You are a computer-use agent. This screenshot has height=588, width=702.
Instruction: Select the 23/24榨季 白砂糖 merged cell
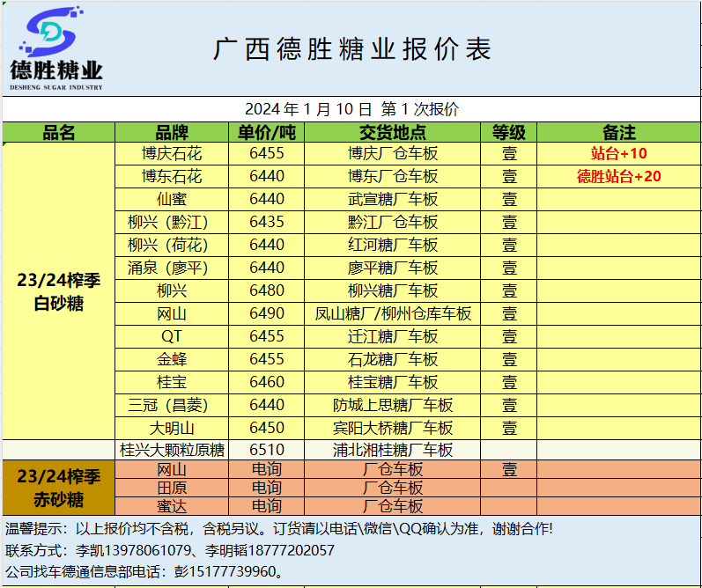point(59,291)
